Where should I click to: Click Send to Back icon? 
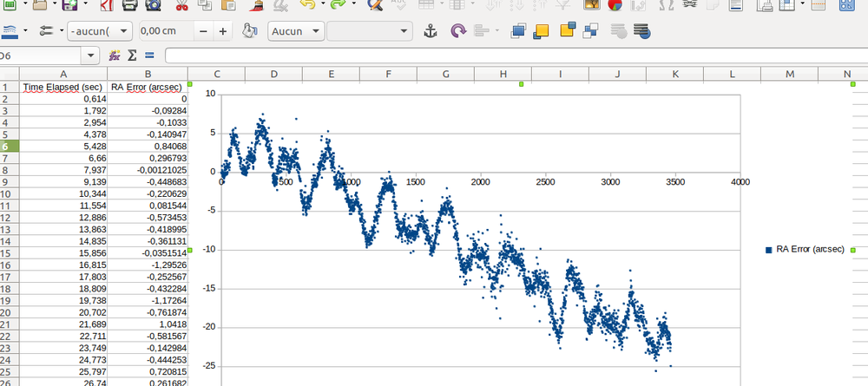pyautogui.click(x=590, y=31)
